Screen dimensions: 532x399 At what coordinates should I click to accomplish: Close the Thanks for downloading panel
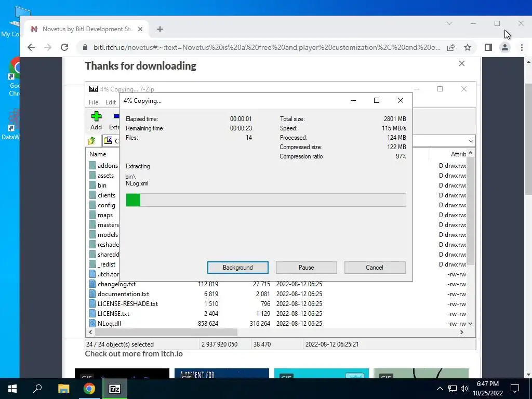(x=462, y=63)
